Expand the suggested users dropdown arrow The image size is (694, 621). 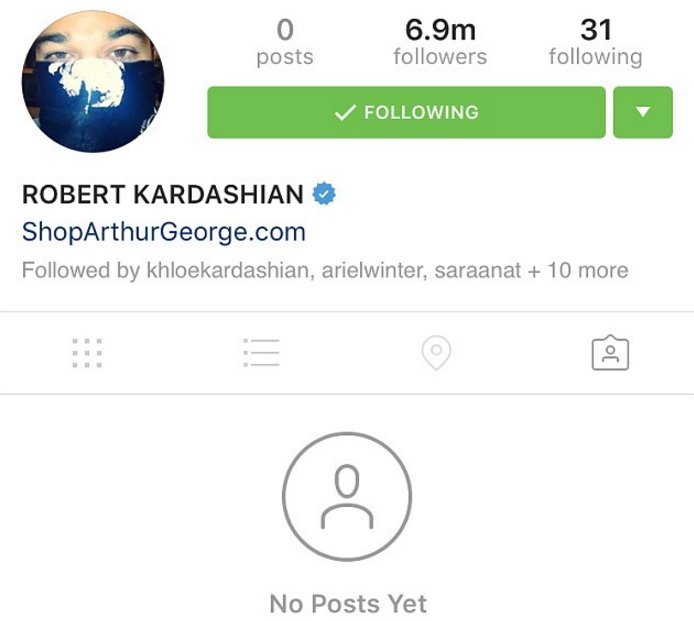coord(643,112)
